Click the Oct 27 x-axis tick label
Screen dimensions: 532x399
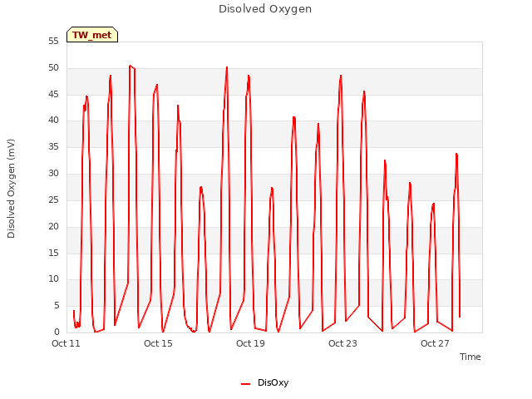tap(435, 343)
